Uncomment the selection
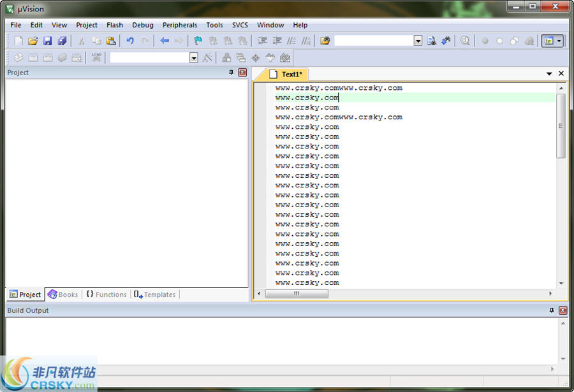Screen dimensions: 574x392 [306, 41]
